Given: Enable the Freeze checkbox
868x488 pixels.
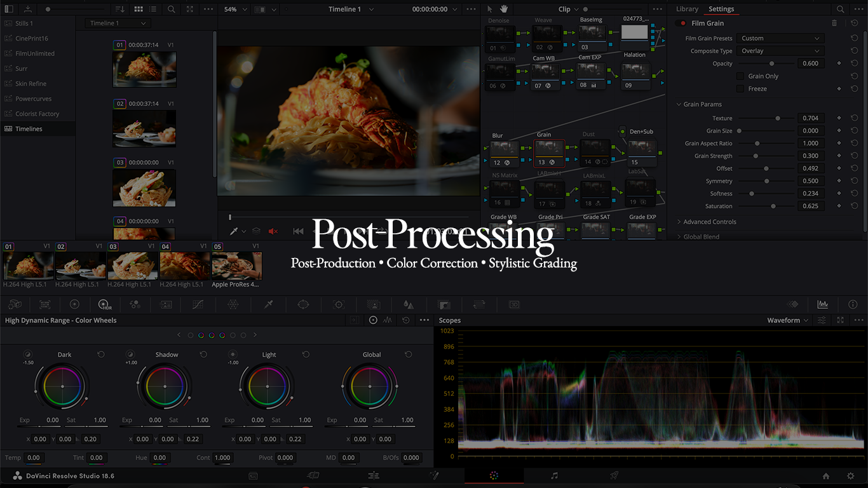Looking at the screenshot, I should click(740, 88).
